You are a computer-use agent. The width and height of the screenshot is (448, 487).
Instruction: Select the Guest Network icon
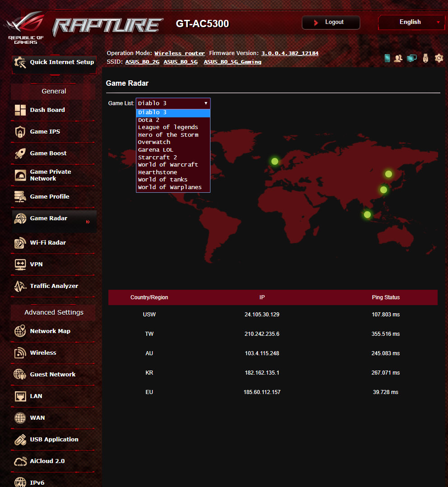click(20, 374)
